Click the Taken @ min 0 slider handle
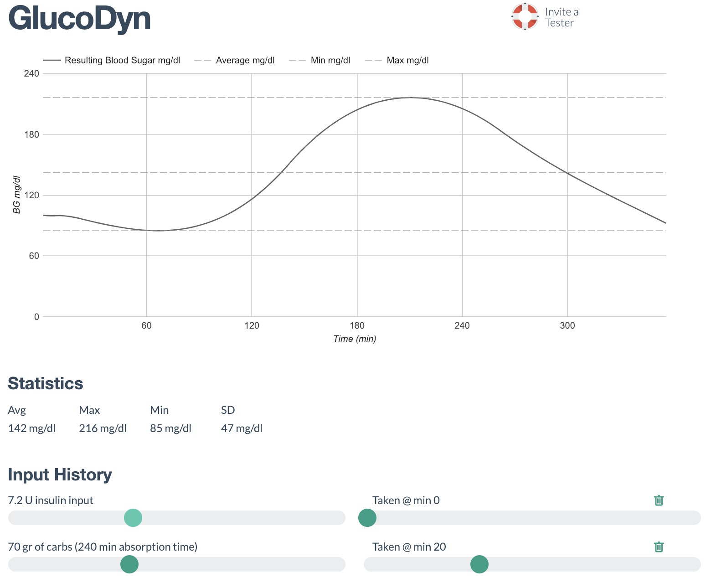Viewport: 711px width, 588px height. click(367, 518)
